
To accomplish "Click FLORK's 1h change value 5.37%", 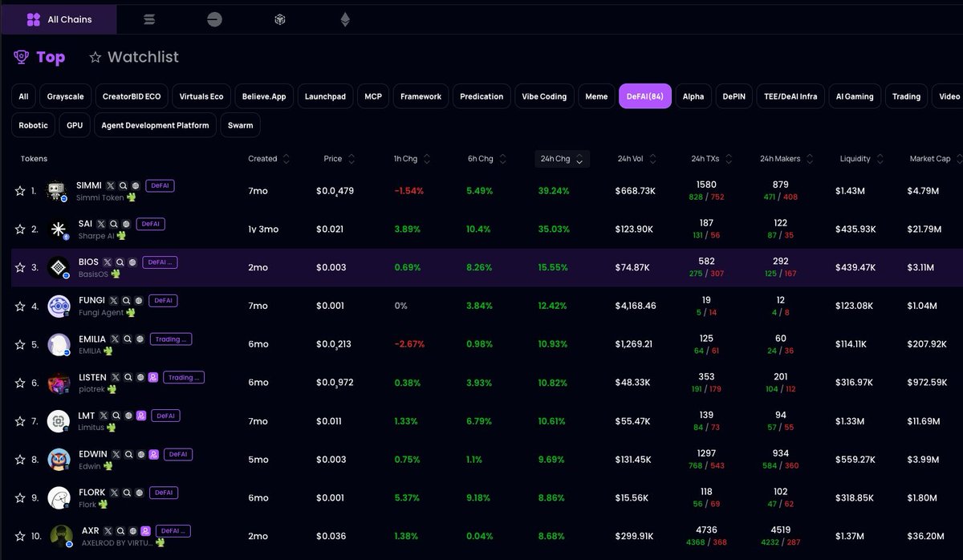I will (407, 497).
